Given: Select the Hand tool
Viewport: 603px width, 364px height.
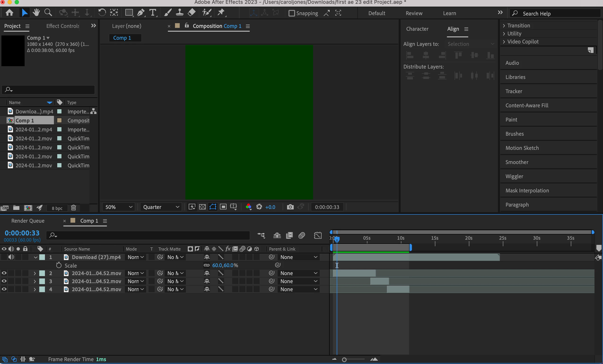Looking at the screenshot, I should [36, 13].
